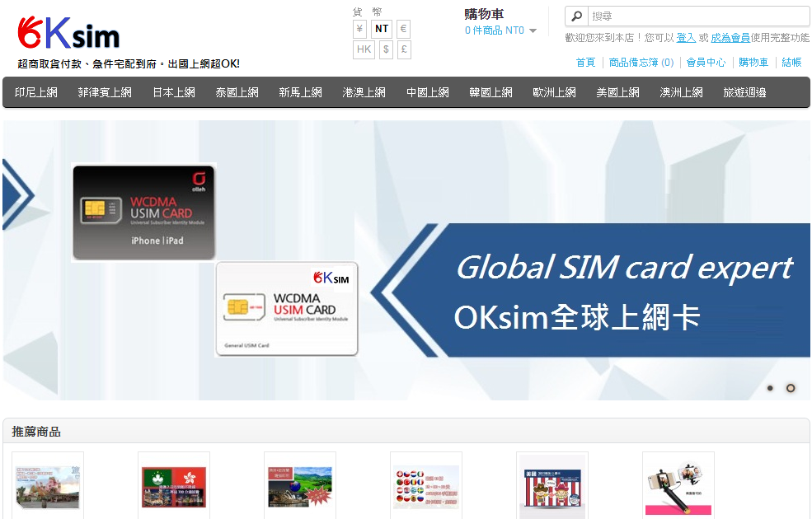Open the 新馬上網 menu
The image size is (812, 519).
click(x=300, y=92)
